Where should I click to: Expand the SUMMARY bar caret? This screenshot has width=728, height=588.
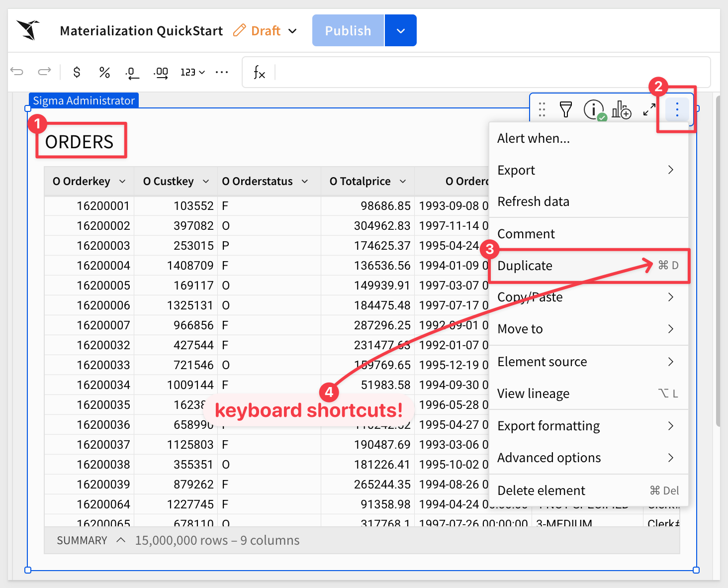tap(121, 540)
